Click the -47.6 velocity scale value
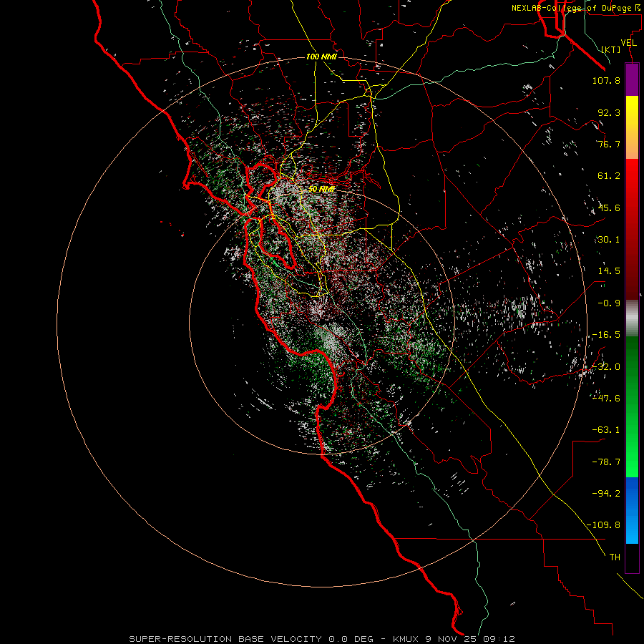 (x=606, y=399)
